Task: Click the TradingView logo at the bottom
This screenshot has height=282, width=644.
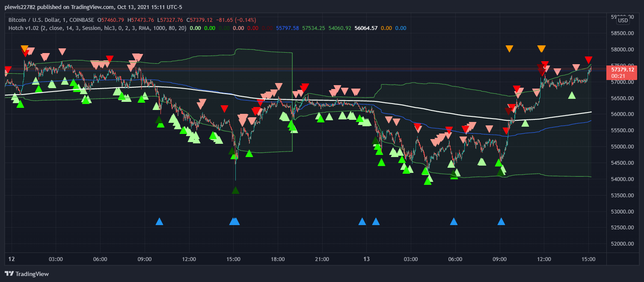Action: [27, 274]
